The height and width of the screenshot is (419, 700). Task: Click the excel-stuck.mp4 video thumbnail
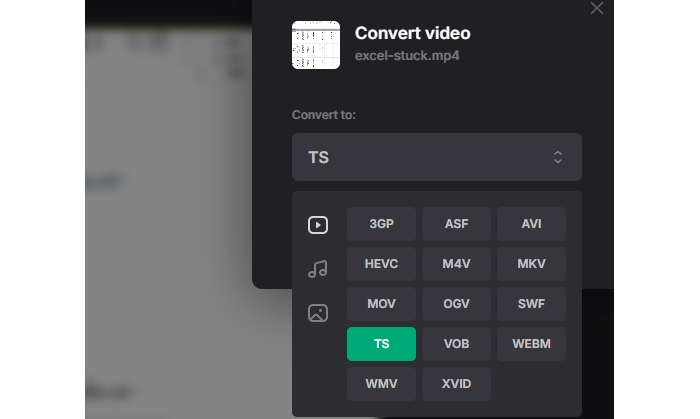[x=316, y=45]
